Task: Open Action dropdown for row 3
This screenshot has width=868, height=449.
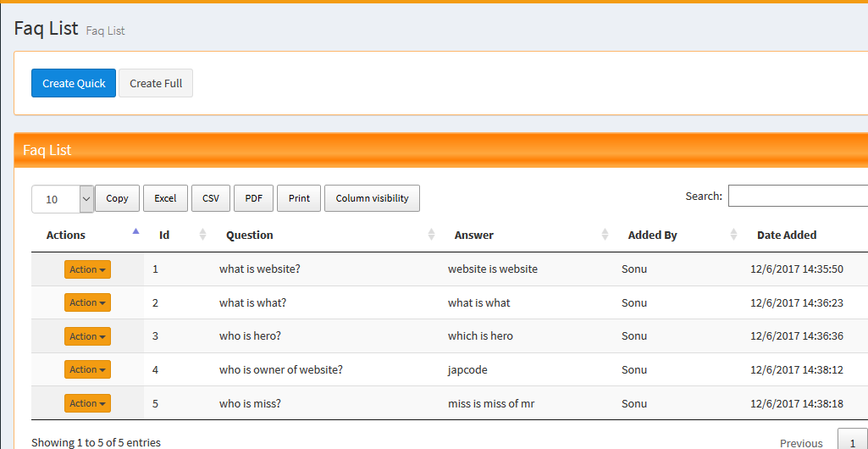Action: pyautogui.click(x=87, y=336)
